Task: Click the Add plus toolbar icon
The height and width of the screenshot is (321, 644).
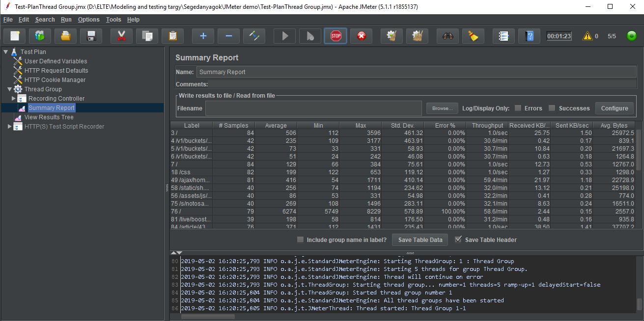Action: [203, 36]
